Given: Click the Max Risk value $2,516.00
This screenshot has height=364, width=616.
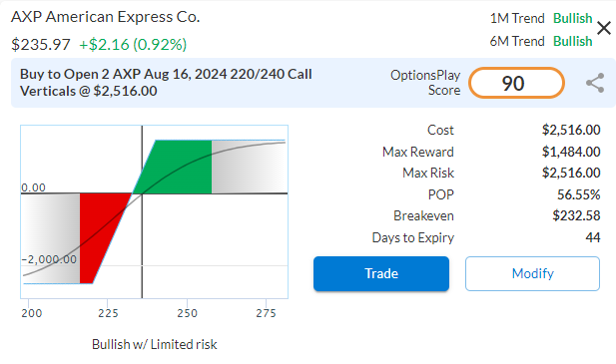Looking at the screenshot, I should 571,173.
